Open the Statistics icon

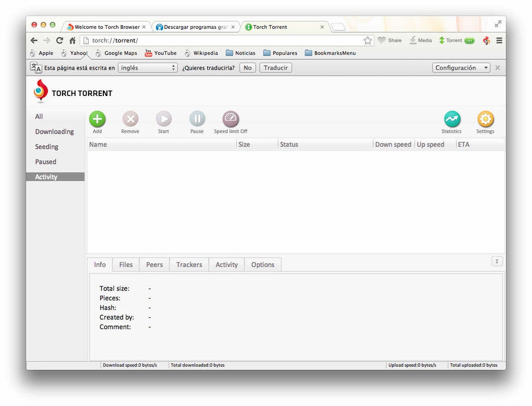click(452, 119)
